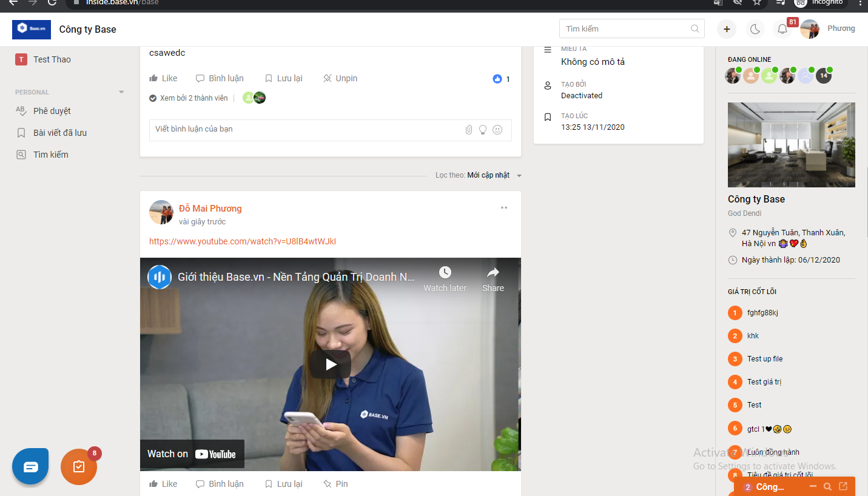Toggle dark mode moon icon
Image resolution: width=868 pixels, height=496 pixels.
point(755,29)
